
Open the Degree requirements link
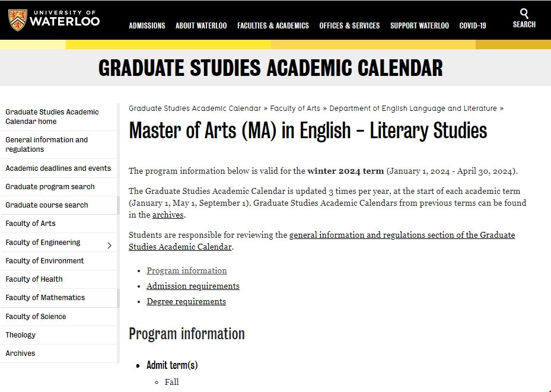coord(186,301)
